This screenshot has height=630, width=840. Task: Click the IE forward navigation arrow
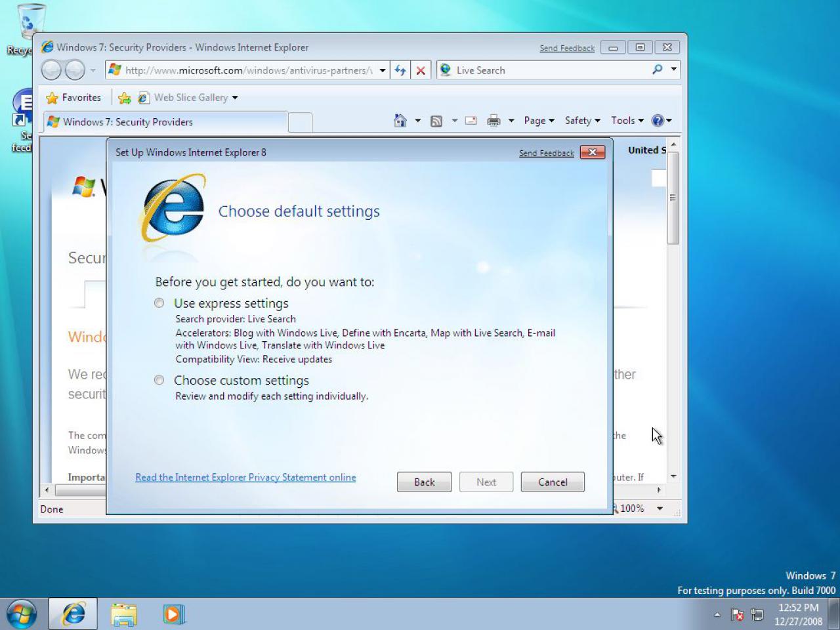[x=75, y=70]
